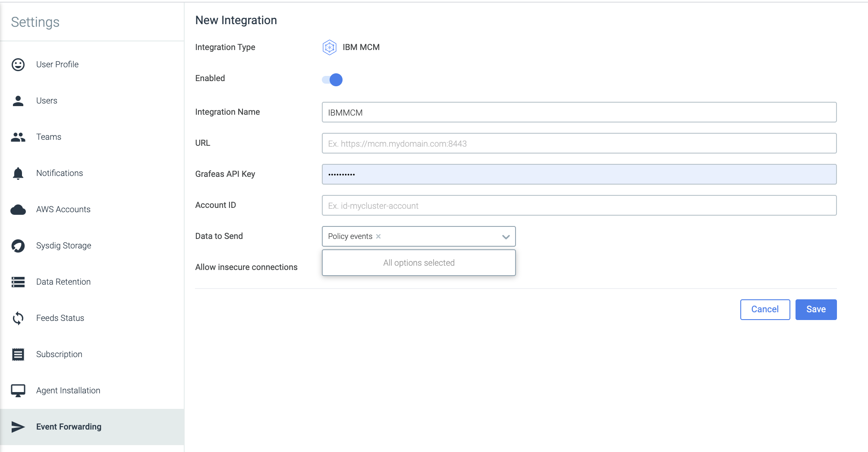Navigate to Sysdig Storage

[x=92, y=246]
